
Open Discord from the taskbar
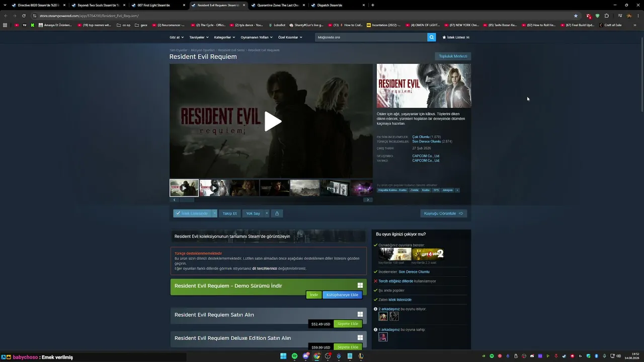click(305, 356)
